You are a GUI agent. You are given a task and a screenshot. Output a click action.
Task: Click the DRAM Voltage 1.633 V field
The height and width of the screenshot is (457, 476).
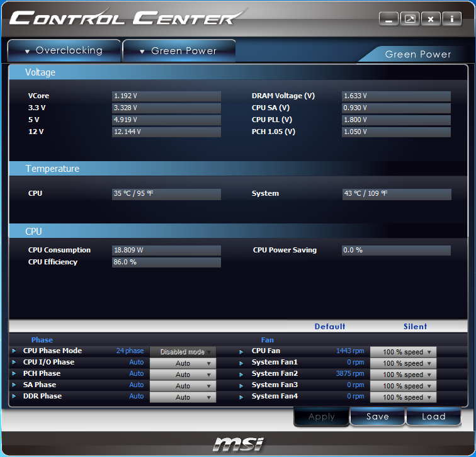(x=396, y=96)
